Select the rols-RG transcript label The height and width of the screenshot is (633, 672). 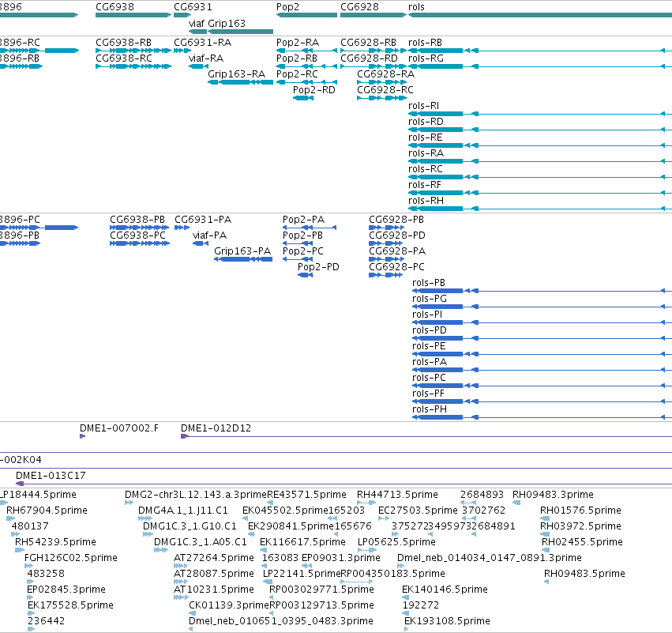pos(426,58)
